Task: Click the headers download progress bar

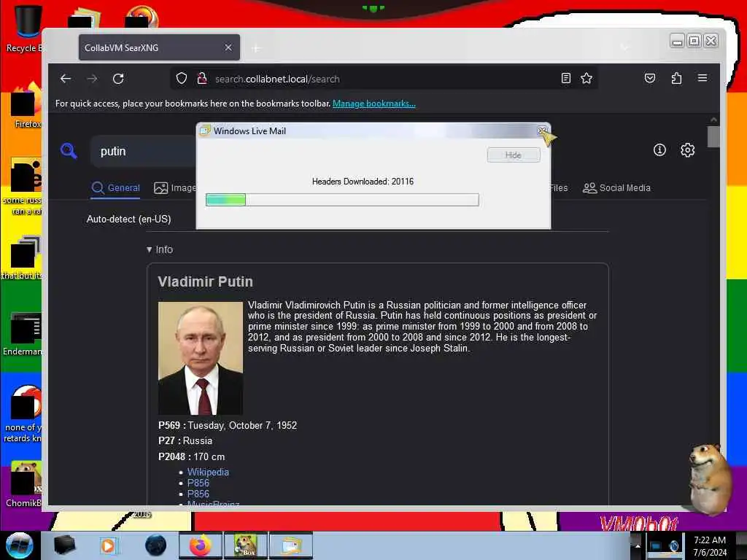Action: click(342, 200)
